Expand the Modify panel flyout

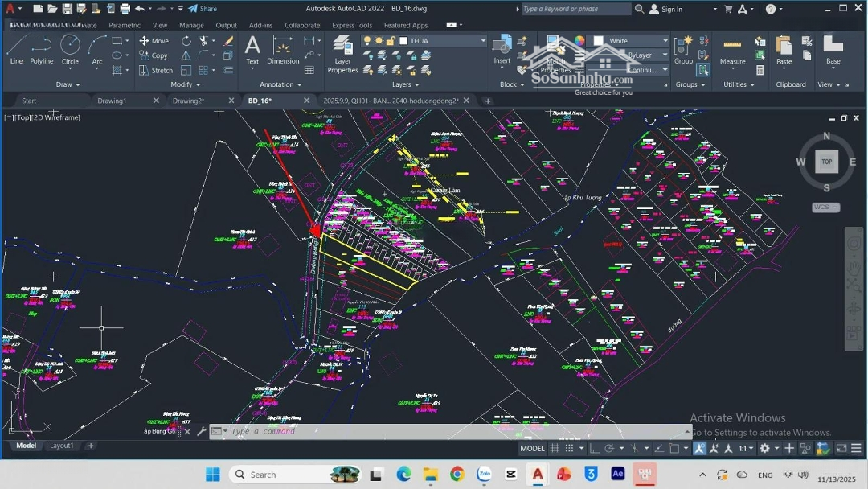186,84
